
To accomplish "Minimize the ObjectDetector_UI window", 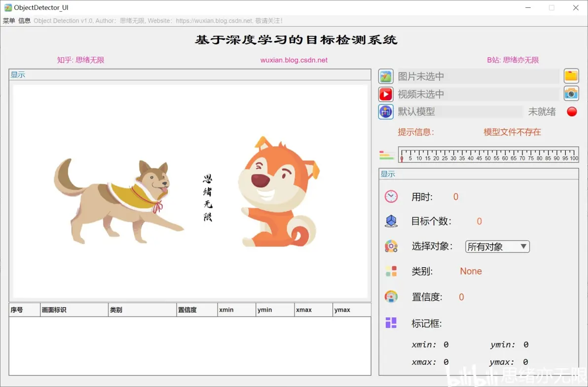I will click(528, 7).
